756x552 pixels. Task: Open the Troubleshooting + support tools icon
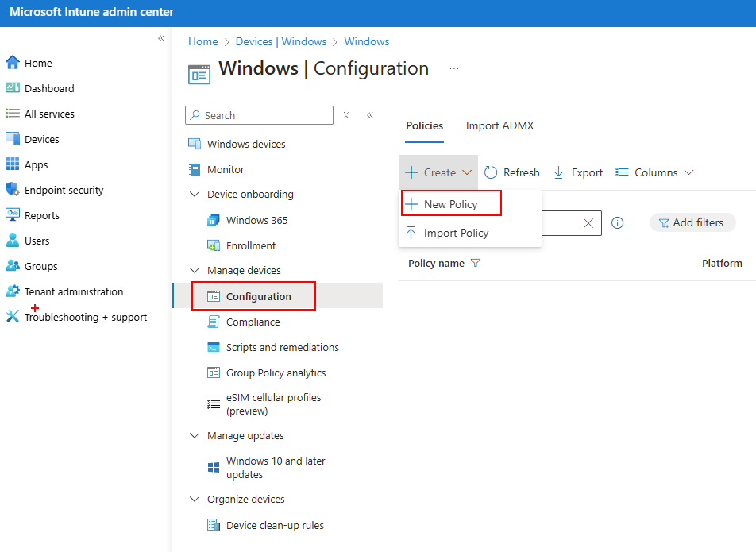click(13, 317)
